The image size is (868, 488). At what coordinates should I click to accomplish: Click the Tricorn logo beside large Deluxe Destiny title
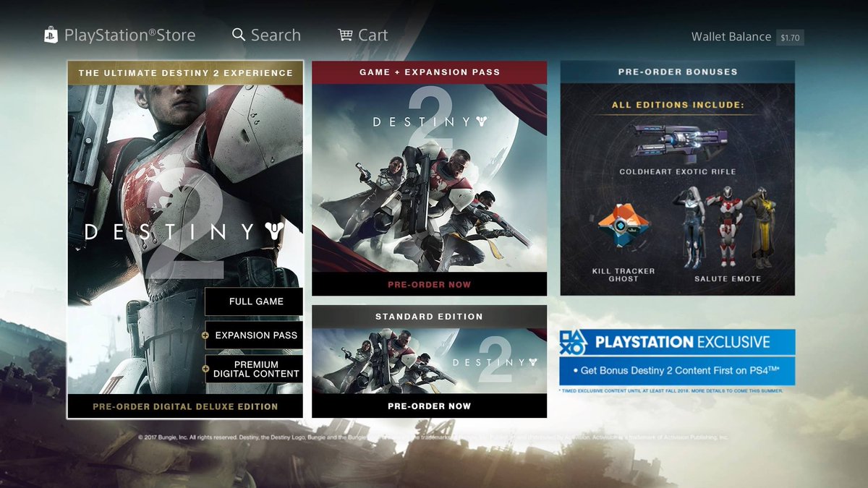[274, 231]
